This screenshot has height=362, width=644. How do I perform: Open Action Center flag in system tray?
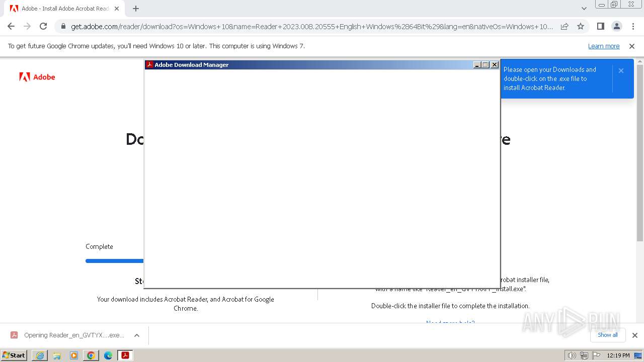pos(596,355)
